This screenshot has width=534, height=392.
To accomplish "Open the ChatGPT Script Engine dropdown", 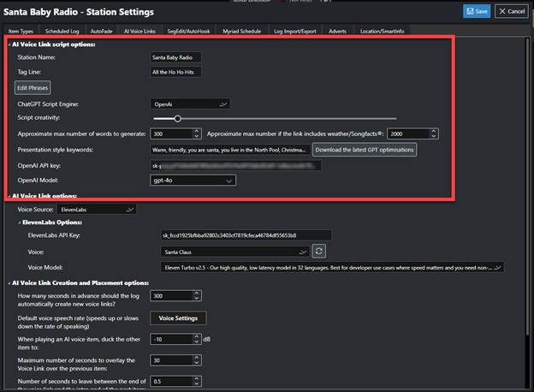I will pos(190,104).
